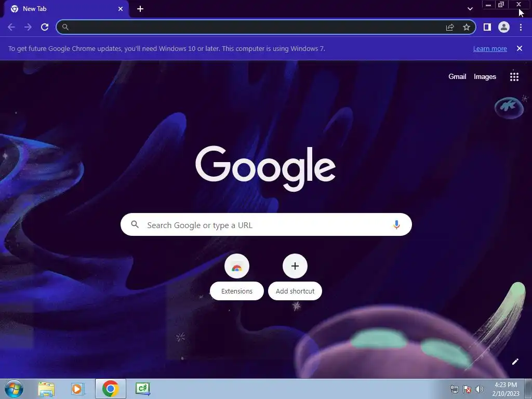
Task: Open the Chrome three-dot menu
Action: click(x=521, y=27)
